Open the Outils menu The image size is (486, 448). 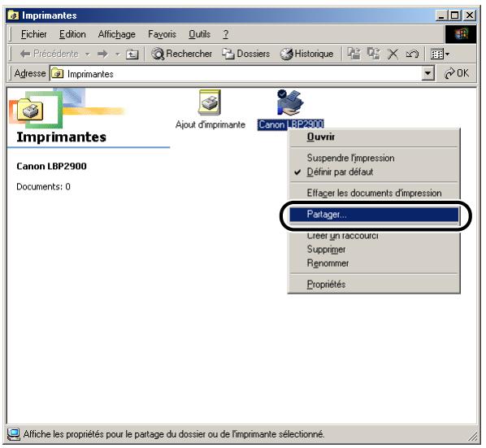tap(200, 34)
